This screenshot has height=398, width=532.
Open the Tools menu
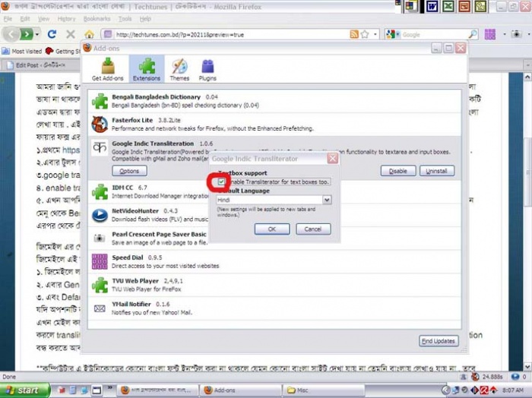pyautogui.click(x=125, y=19)
